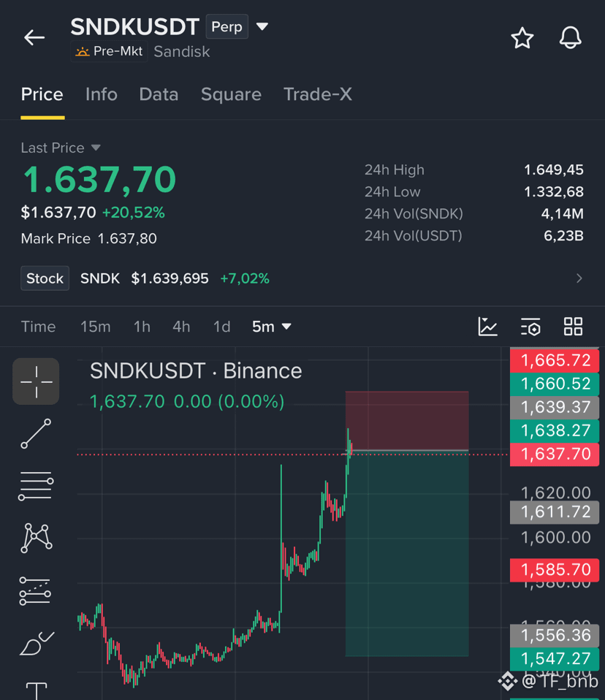Select the text annotation tool
The height and width of the screenshot is (700, 605).
(36, 691)
